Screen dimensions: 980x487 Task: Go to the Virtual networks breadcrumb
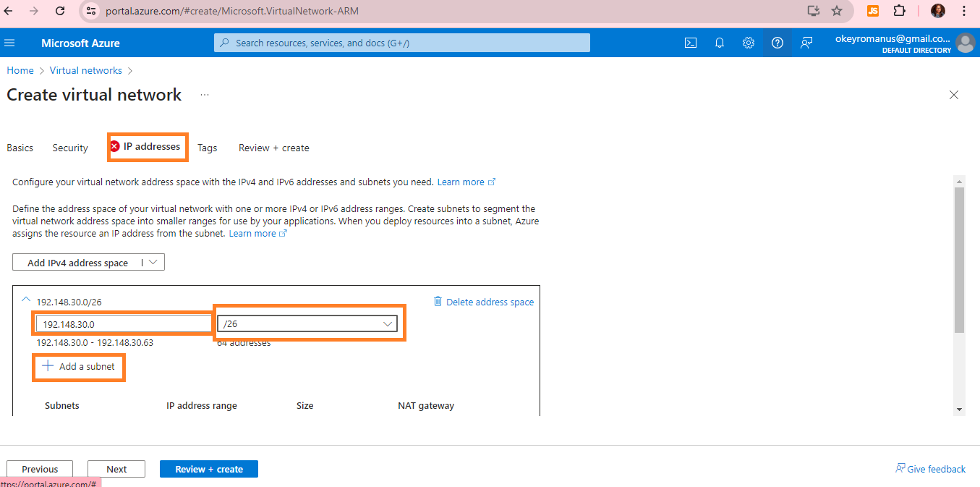coord(86,70)
